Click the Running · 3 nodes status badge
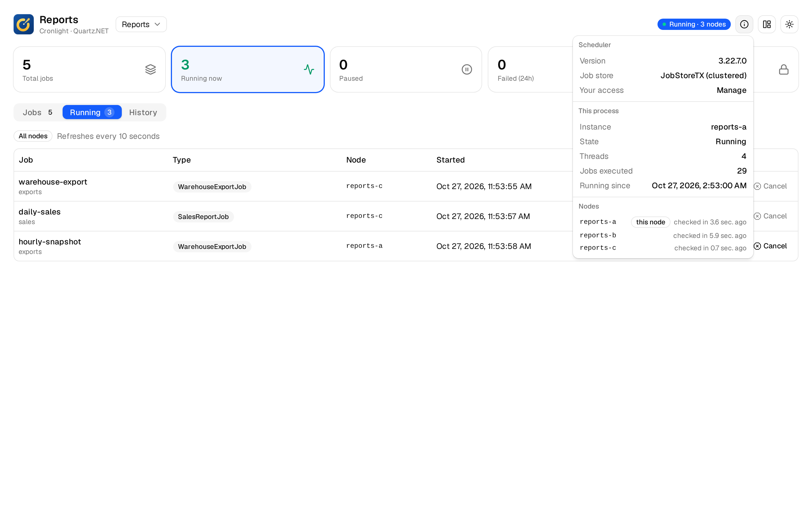Image resolution: width=812 pixels, height=508 pixels. 694,24
